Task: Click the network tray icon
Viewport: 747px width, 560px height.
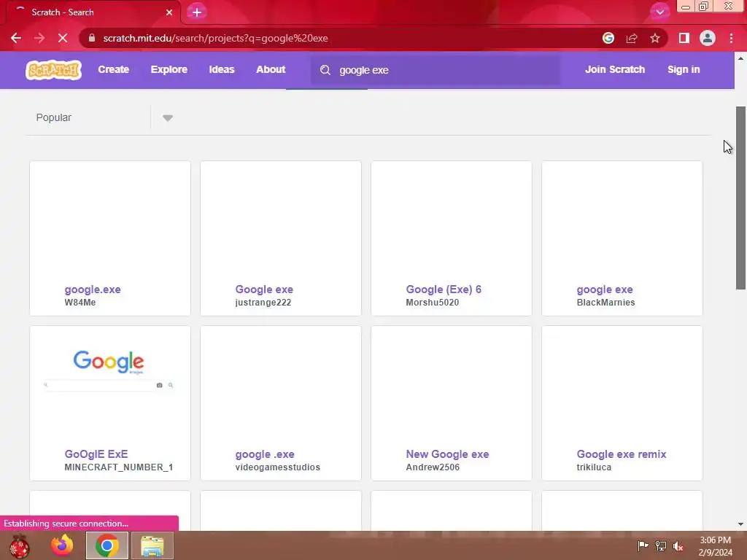Action: pos(661,545)
